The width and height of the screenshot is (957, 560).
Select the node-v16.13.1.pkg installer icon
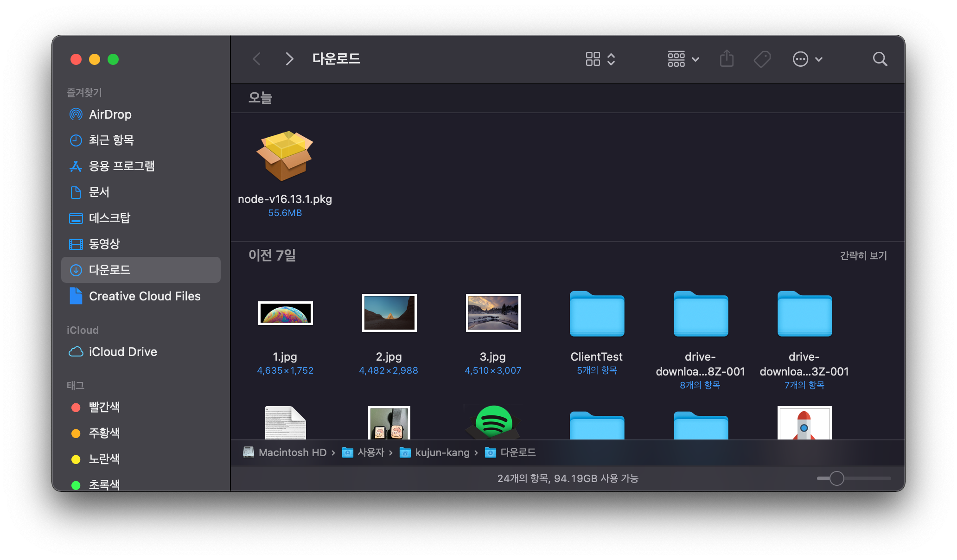(x=285, y=156)
